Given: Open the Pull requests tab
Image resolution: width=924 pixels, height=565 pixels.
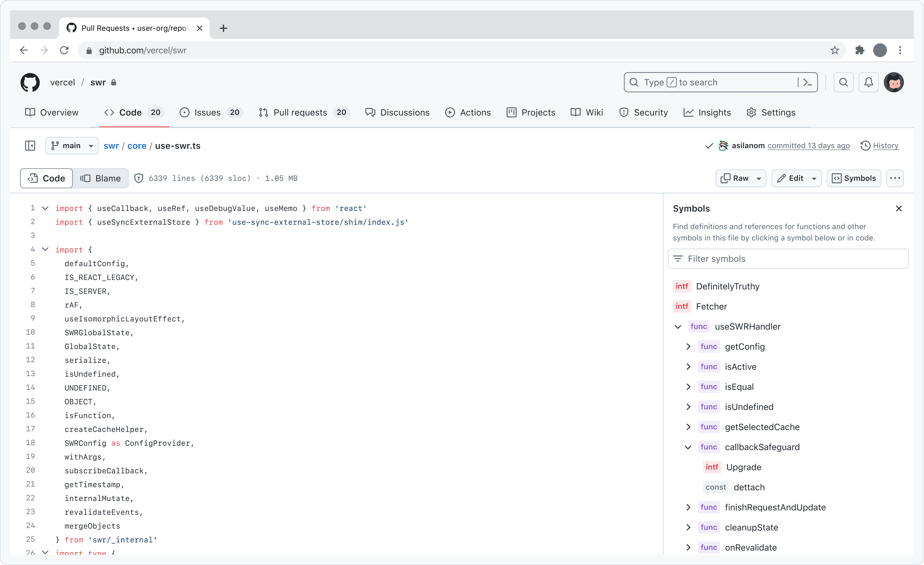Looking at the screenshot, I should [x=304, y=112].
